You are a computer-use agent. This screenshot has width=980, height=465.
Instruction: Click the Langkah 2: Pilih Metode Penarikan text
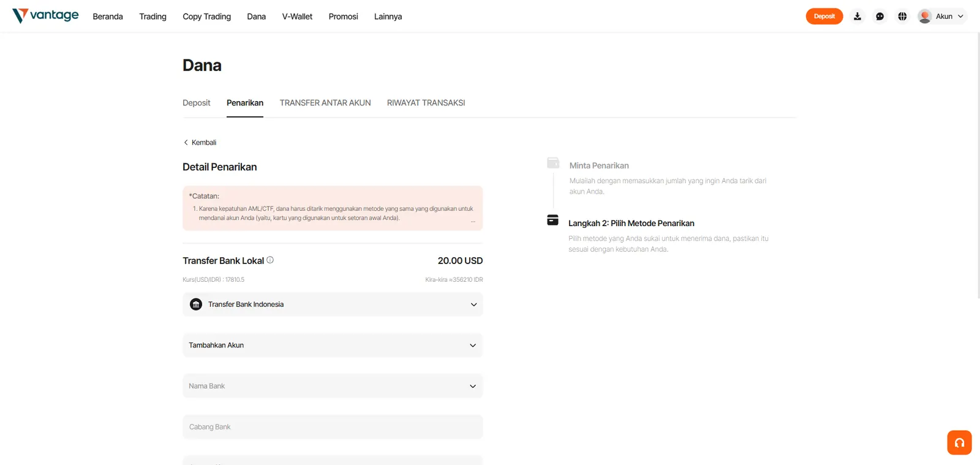tap(631, 223)
